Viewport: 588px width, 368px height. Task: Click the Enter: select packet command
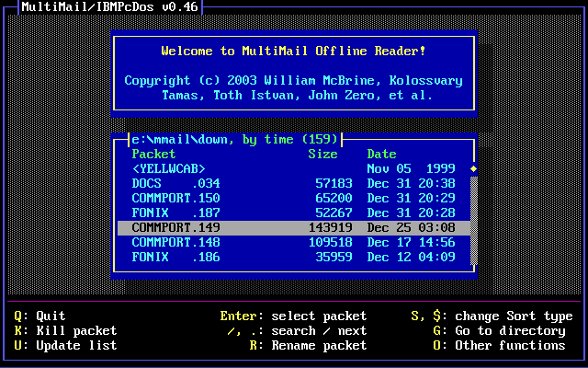pos(293,316)
